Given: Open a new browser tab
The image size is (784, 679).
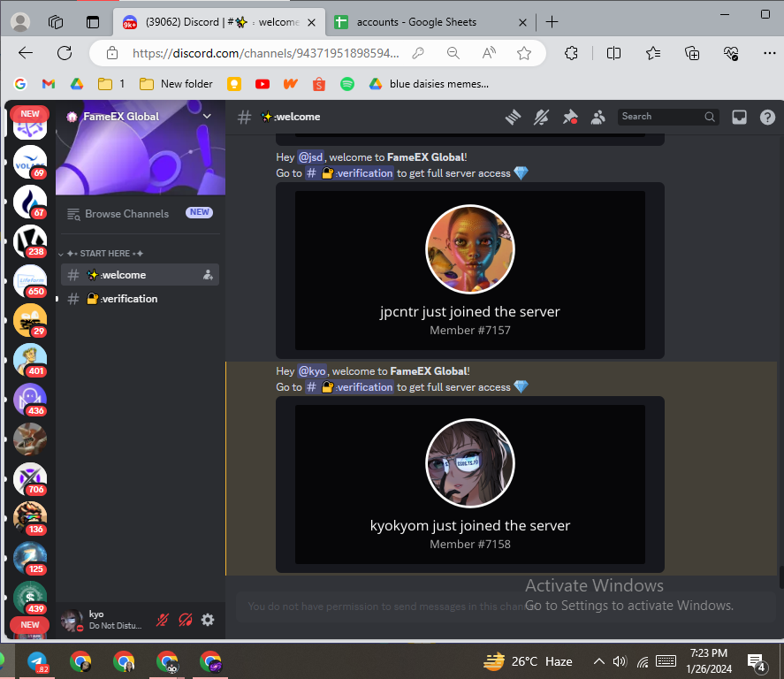Looking at the screenshot, I should [552, 22].
